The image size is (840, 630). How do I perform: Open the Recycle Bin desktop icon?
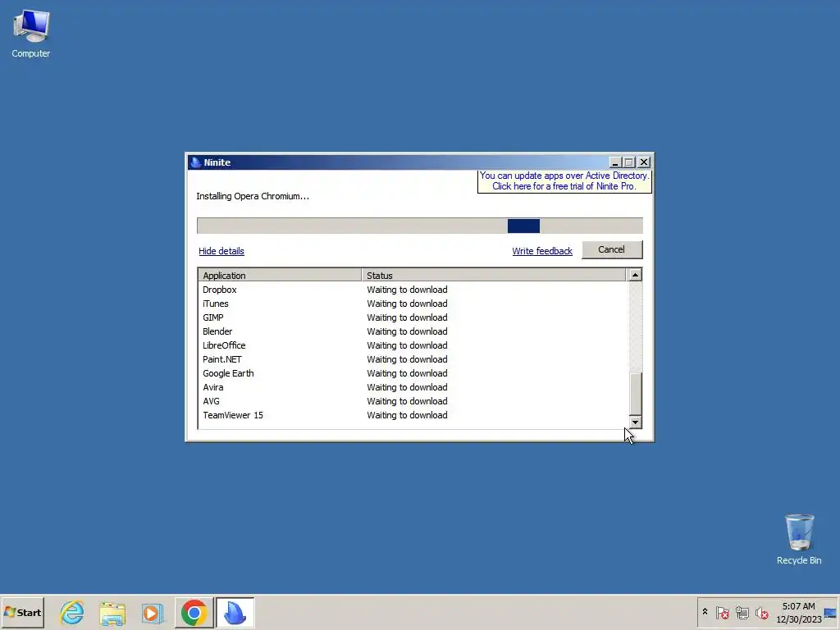point(799,540)
